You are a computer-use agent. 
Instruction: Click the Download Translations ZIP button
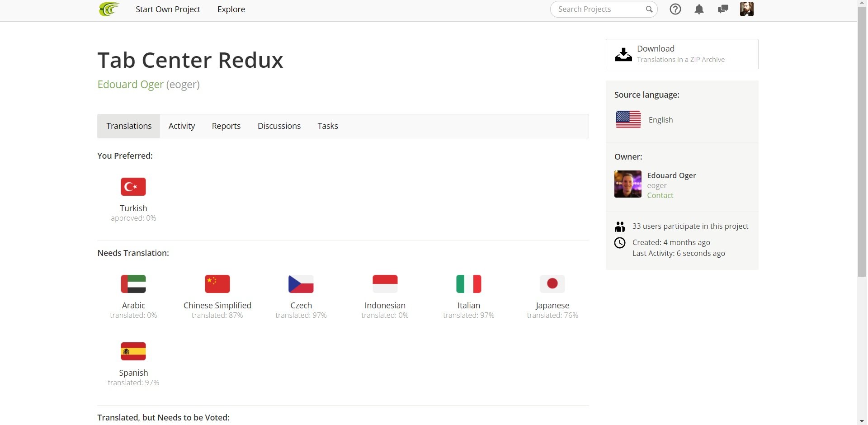click(x=682, y=54)
